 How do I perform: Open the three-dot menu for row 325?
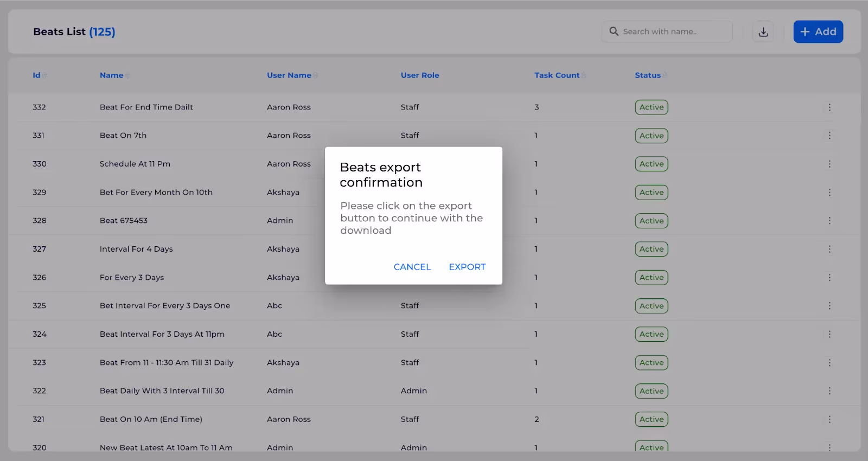(x=829, y=306)
